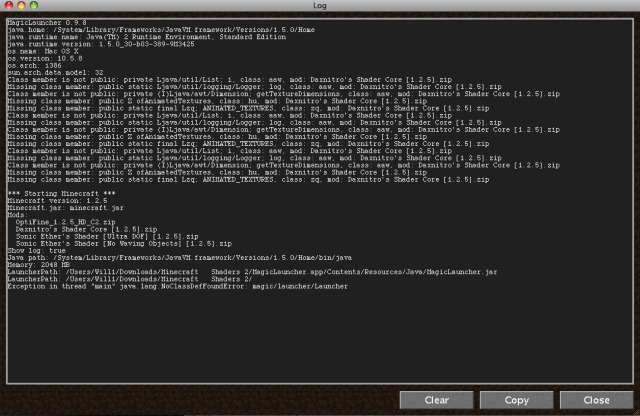This screenshot has width=640, height=416.
Task: Click the Log window title bar
Action: 320,6
